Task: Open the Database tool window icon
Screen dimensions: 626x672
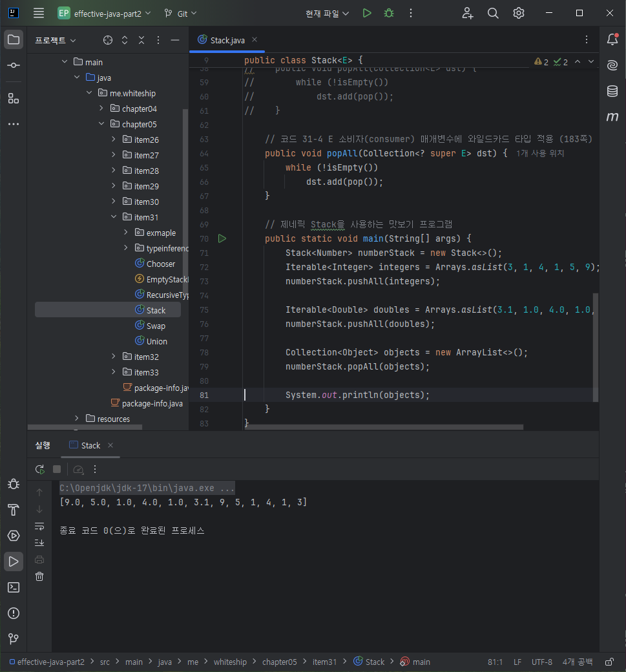Action: click(x=612, y=91)
